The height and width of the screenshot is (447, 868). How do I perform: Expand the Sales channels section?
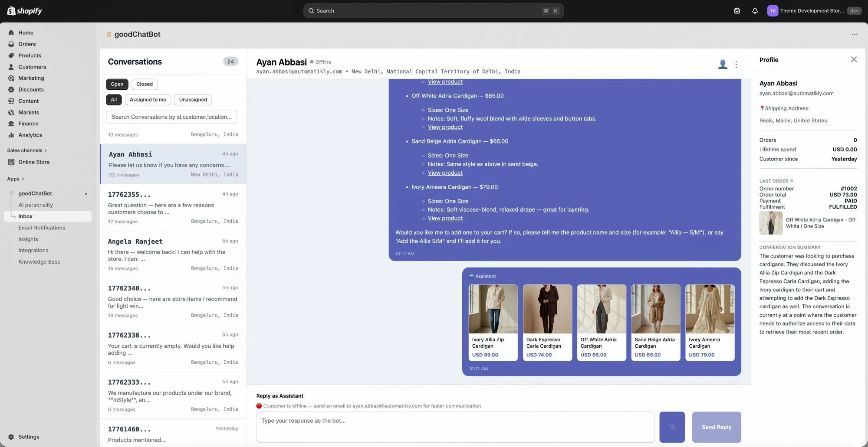(x=27, y=150)
